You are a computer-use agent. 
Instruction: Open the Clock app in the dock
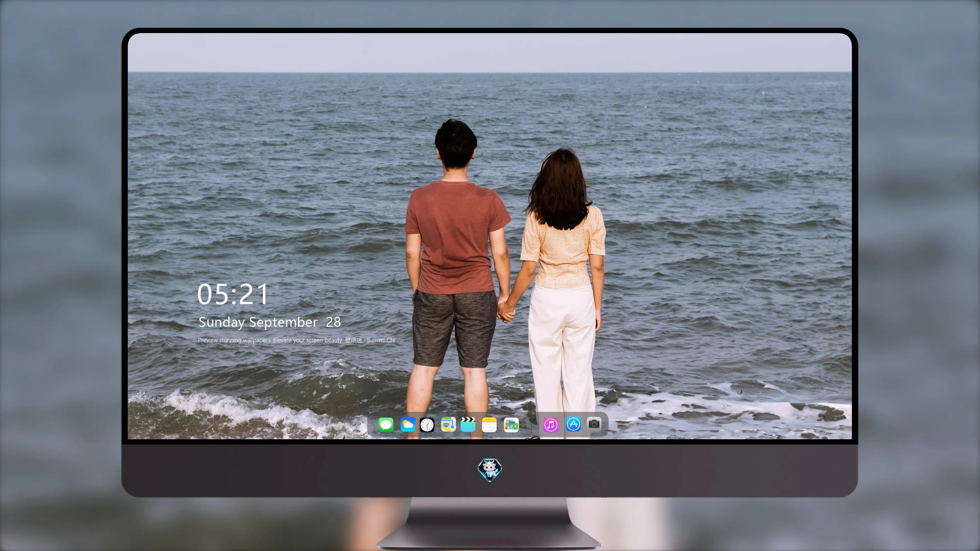(x=427, y=425)
